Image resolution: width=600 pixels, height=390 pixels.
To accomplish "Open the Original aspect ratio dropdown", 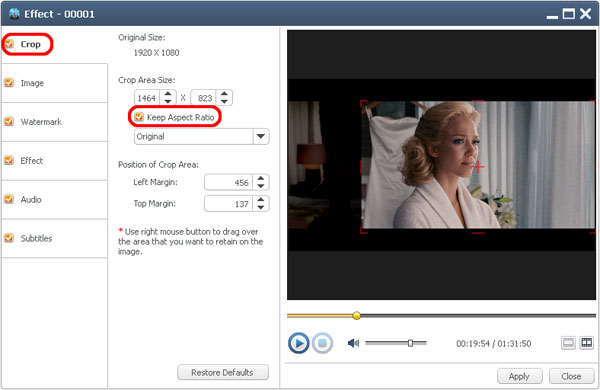I will [202, 136].
